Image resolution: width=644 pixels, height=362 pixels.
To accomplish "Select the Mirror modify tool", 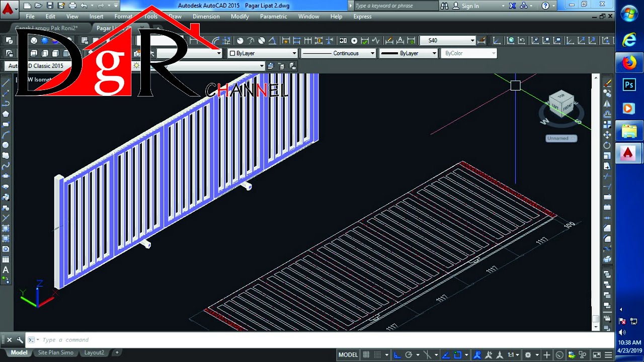I will [607, 104].
